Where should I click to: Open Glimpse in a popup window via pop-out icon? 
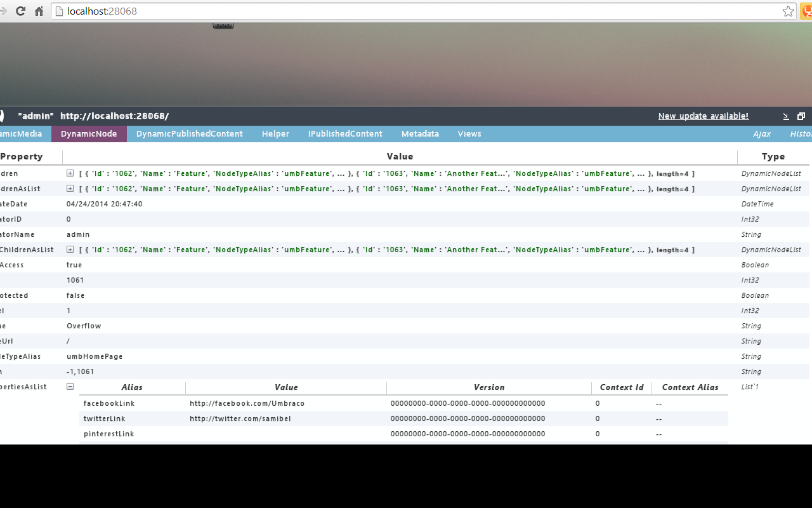[x=801, y=116]
